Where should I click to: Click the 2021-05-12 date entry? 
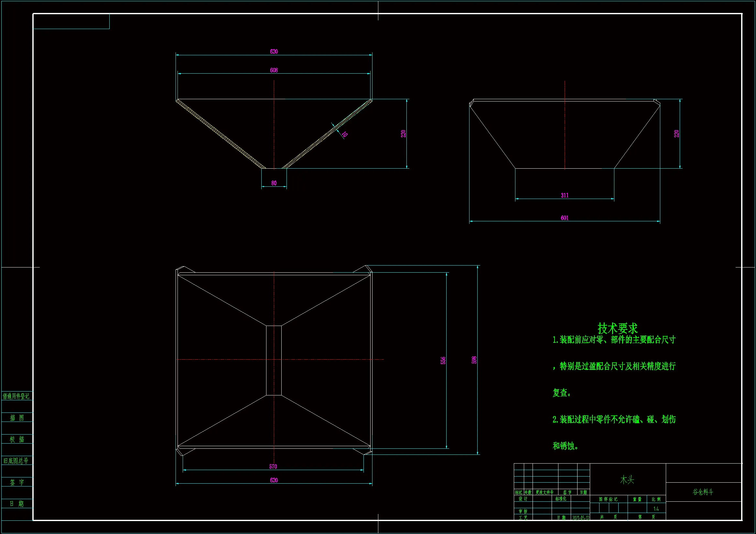pos(580,518)
